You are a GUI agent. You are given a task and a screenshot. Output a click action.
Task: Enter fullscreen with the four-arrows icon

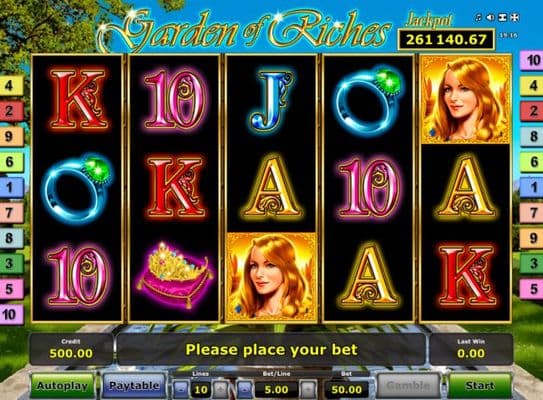pyautogui.click(x=515, y=17)
